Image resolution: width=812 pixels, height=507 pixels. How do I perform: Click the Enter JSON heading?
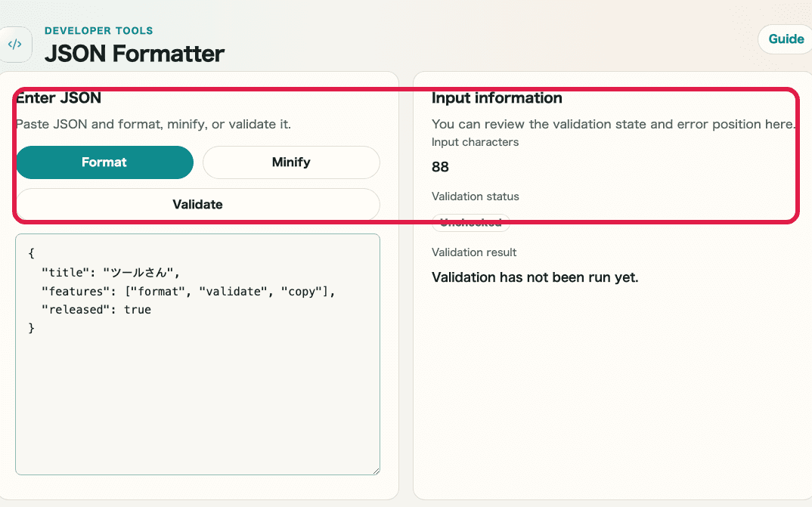click(57, 97)
